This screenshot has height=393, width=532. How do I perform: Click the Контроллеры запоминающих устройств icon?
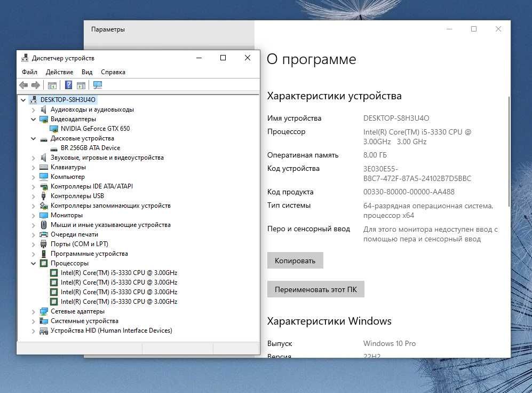pos(44,206)
